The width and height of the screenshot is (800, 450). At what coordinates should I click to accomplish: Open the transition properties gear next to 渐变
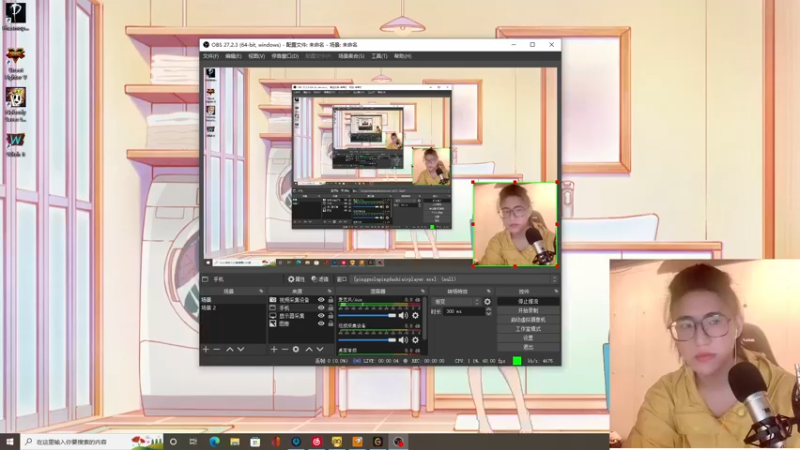coord(487,302)
